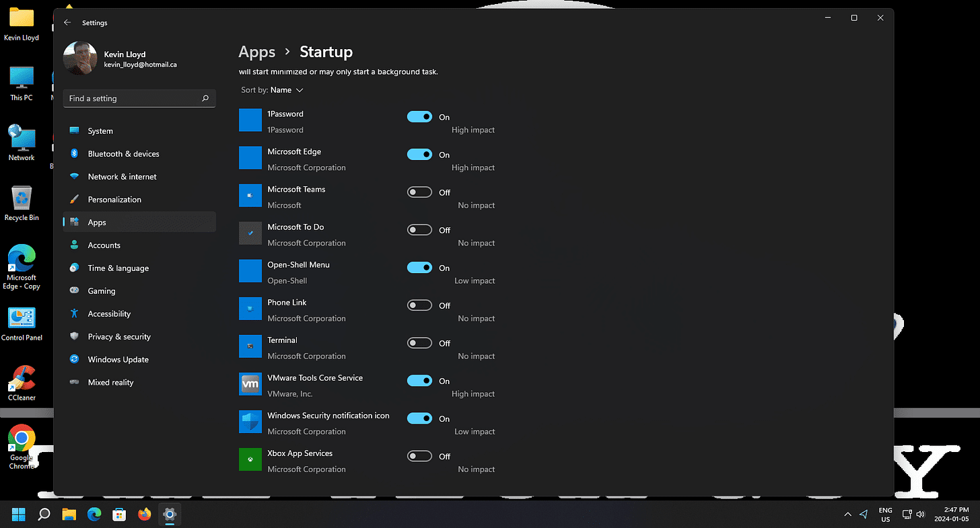The height and width of the screenshot is (528, 980).
Task: Click the Phone Link app icon
Action: (x=250, y=308)
